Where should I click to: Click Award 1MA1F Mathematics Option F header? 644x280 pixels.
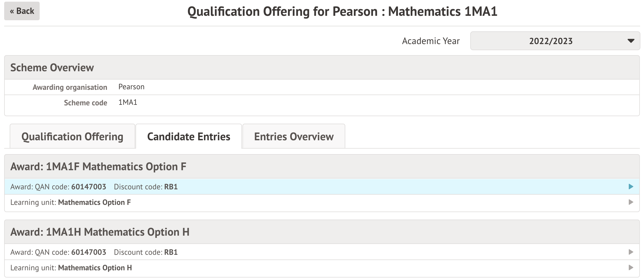tap(98, 167)
